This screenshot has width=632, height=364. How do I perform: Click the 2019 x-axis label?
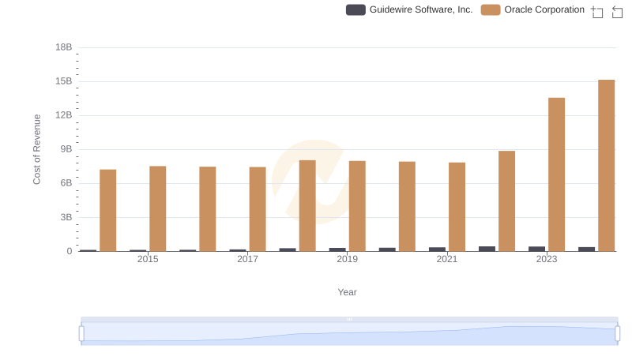pos(347,259)
